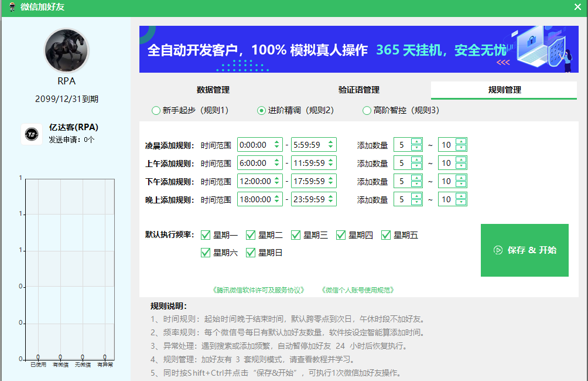
Task: Click 发送申请: 0个 text
Action: pos(71,140)
